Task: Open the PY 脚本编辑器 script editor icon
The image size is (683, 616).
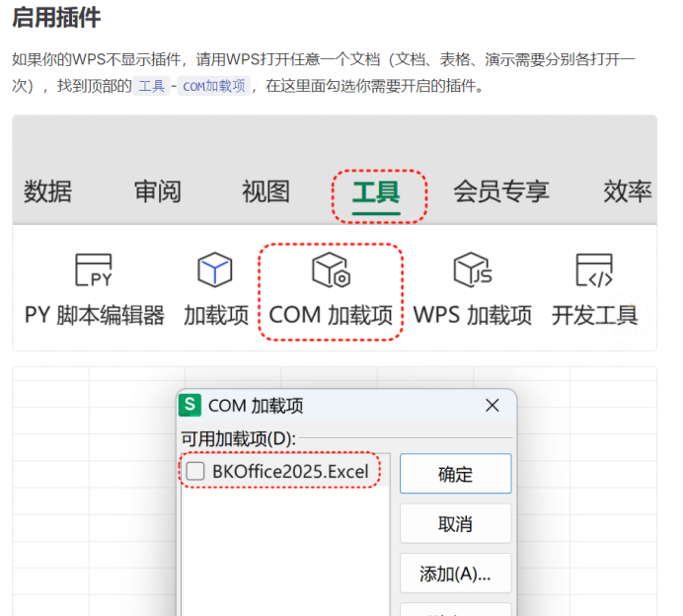Action: pos(94,269)
